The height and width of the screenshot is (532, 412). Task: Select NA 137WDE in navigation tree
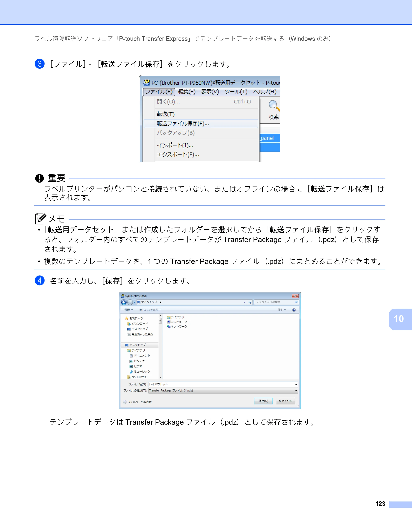click(137, 377)
